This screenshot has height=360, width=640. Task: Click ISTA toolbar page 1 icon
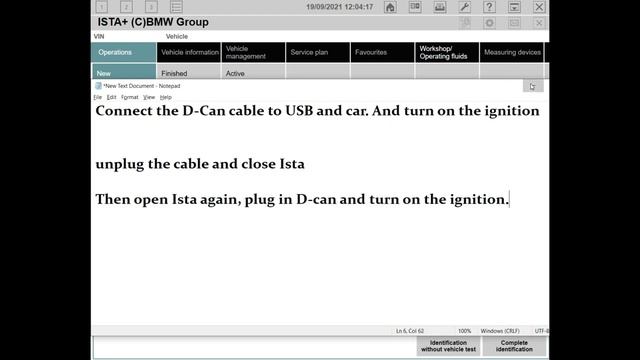pos(102,7)
